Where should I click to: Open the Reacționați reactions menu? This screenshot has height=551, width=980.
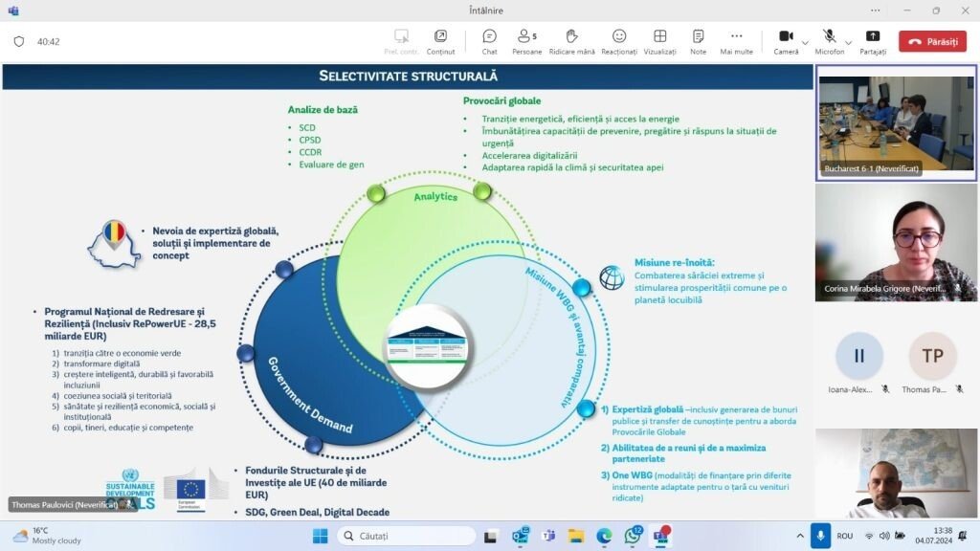pyautogui.click(x=619, y=40)
